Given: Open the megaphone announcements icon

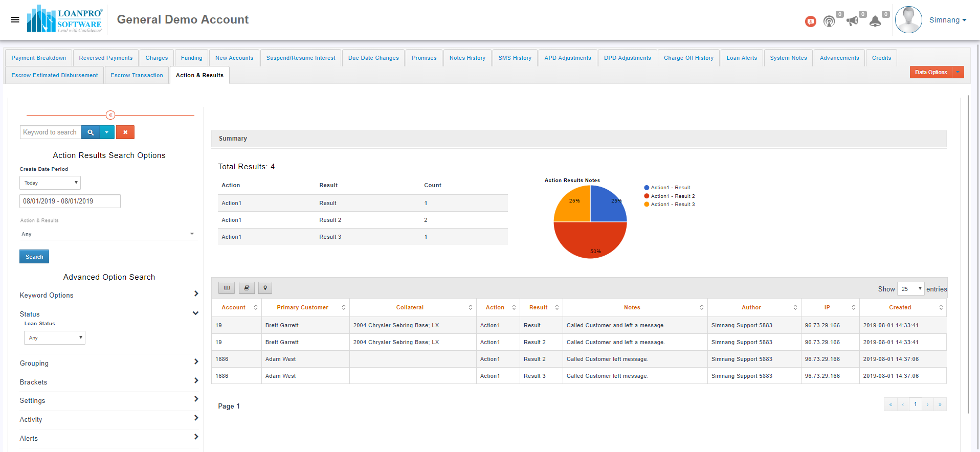Looking at the screenshot, I should [852, 21].
